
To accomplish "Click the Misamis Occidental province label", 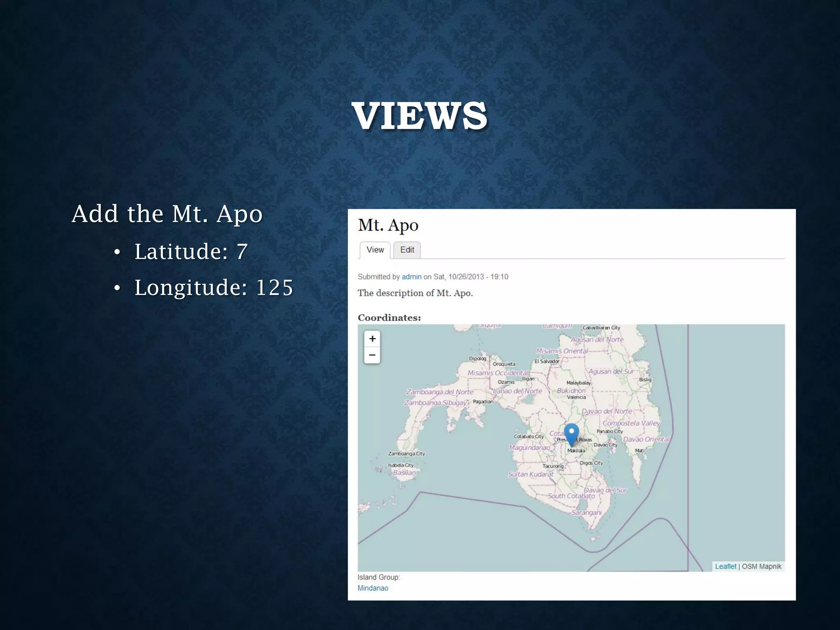I will pos(498,373).
